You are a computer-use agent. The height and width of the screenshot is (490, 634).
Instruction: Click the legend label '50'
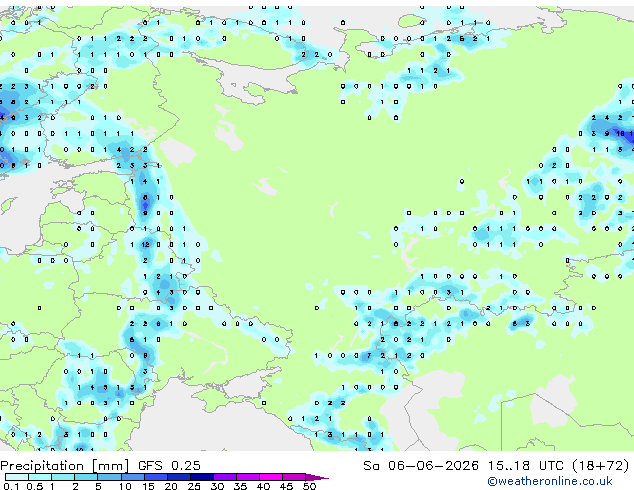pyautogui.click(x=309, y=486)
